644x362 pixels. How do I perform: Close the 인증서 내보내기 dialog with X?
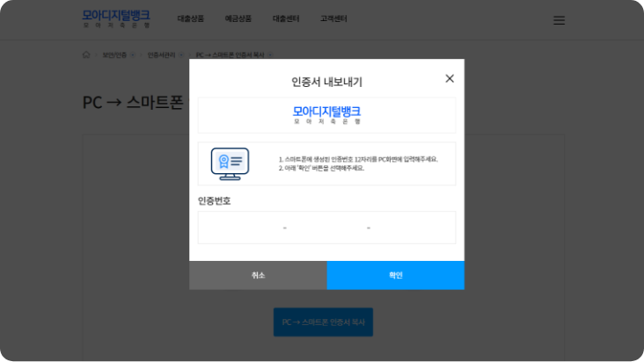pos(450,78)
